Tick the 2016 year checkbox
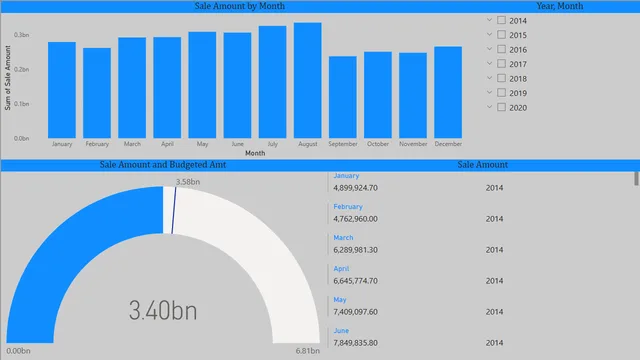 coord(502,49)
